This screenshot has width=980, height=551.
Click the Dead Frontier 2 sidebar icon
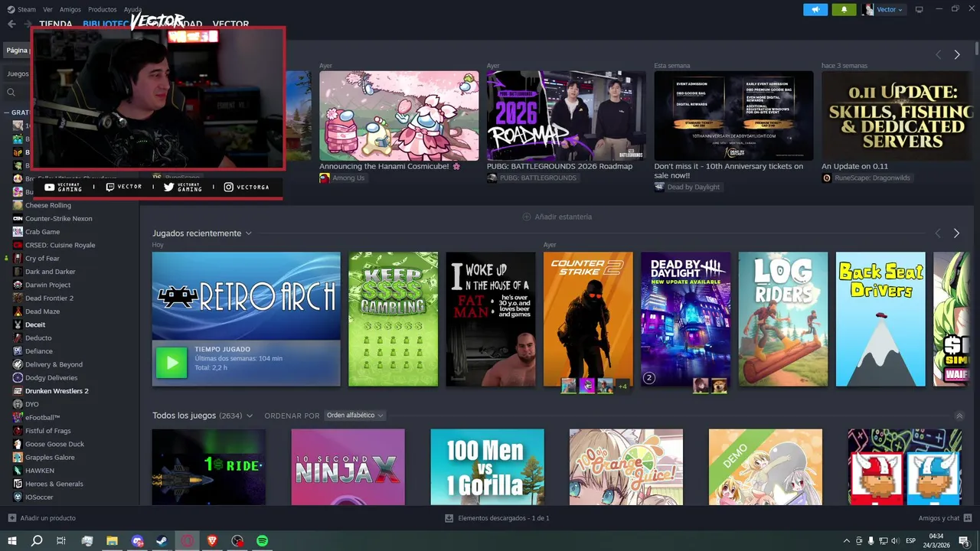point(18,298)
